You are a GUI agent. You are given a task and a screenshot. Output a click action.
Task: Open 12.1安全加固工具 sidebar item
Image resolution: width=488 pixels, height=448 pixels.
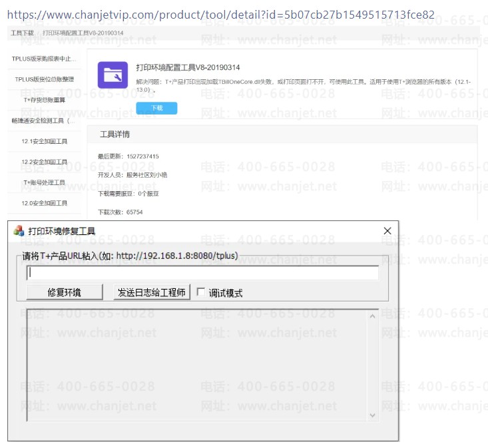[44, 141]
